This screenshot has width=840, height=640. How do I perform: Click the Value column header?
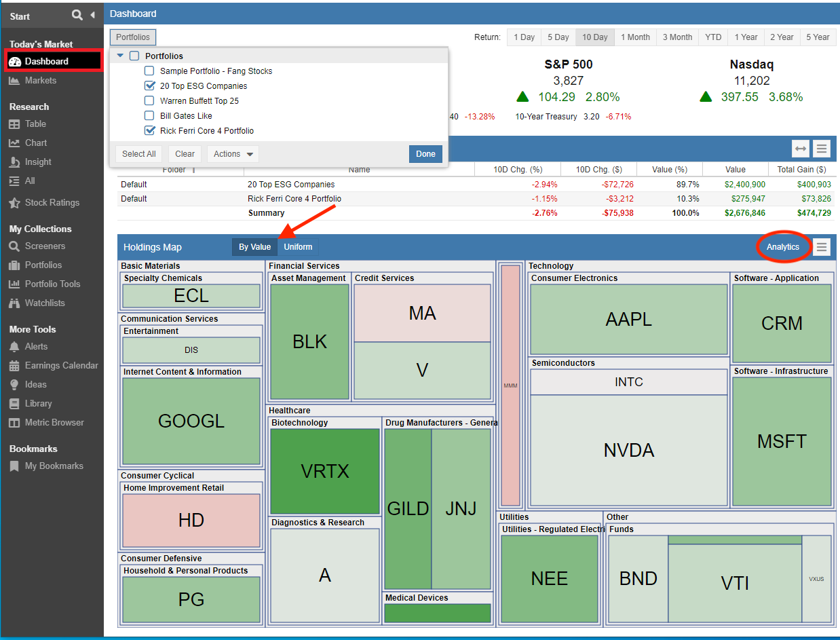click(735, 170)
